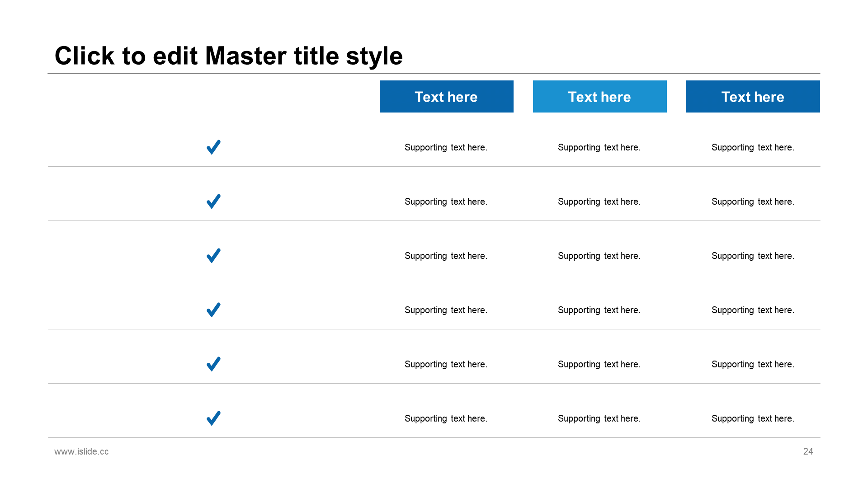Click the third row's checkmark icon
868x488 pixels.
[213, 255]
